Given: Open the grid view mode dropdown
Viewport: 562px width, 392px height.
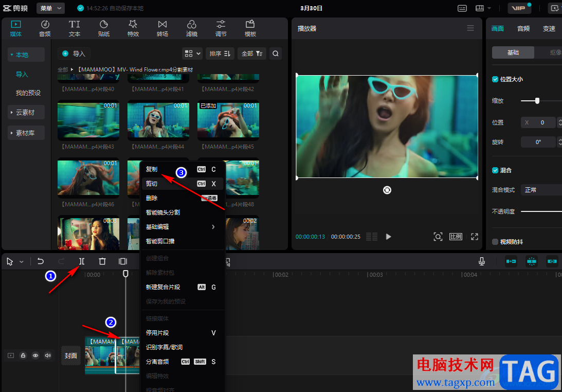Looking at the screenshot, I should tap(192, 54).
